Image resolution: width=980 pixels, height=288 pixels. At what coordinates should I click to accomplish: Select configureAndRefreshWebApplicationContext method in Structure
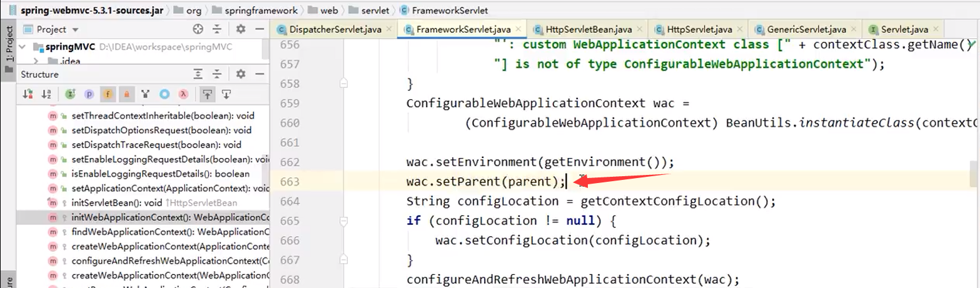click(158, 261)
